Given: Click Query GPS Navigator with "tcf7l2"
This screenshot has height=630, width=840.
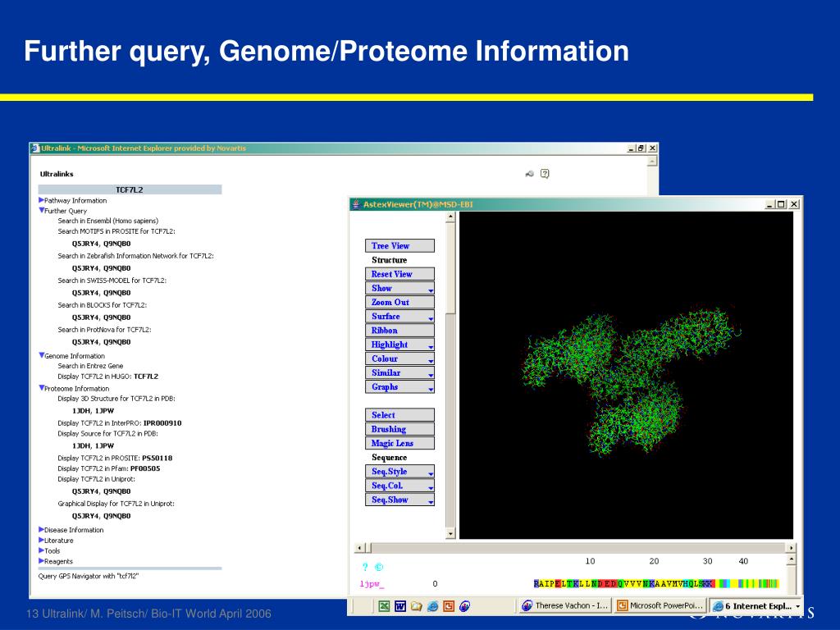Looking at the screenshot, I should tap(89, 577).
